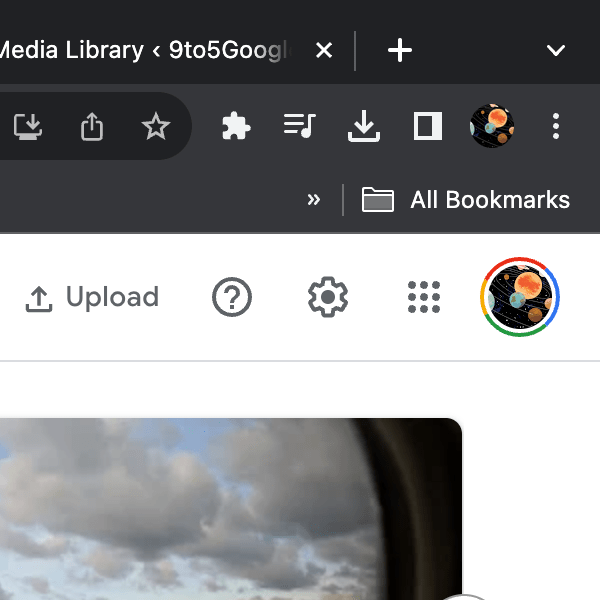This screenshot has width=600, height=600.
Task: Expand the tab search chevron
Action: (x=556, y=50)
